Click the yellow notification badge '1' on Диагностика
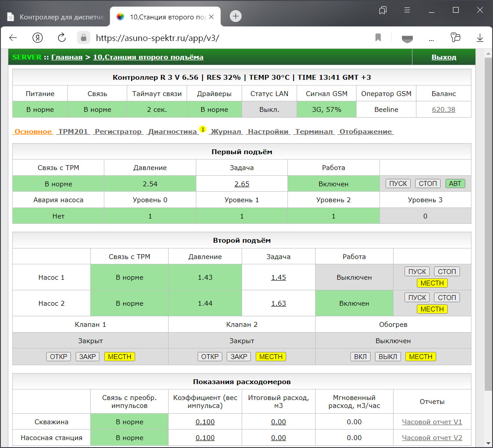 point(203,129)
